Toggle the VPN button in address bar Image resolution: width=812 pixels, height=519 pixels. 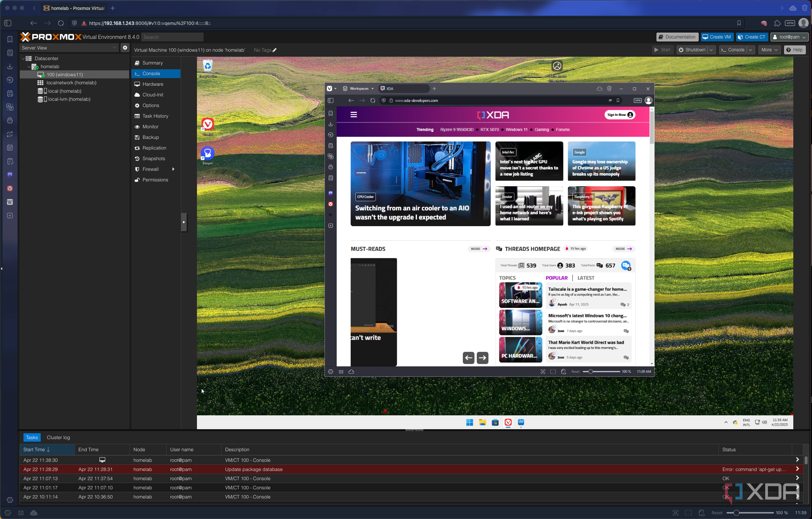click(x=790, y=23)
